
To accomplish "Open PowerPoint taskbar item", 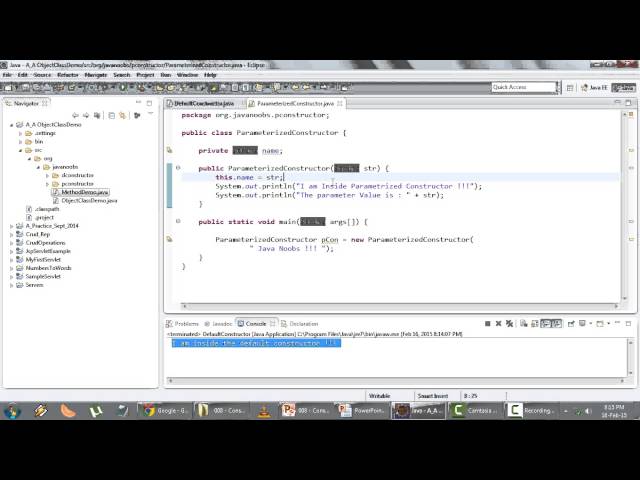I will coord(361,411).
